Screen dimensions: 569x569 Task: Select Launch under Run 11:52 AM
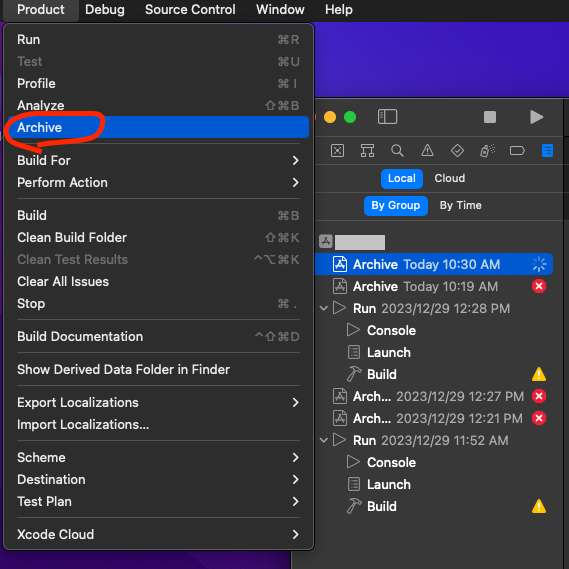click(x=434, y=484)
